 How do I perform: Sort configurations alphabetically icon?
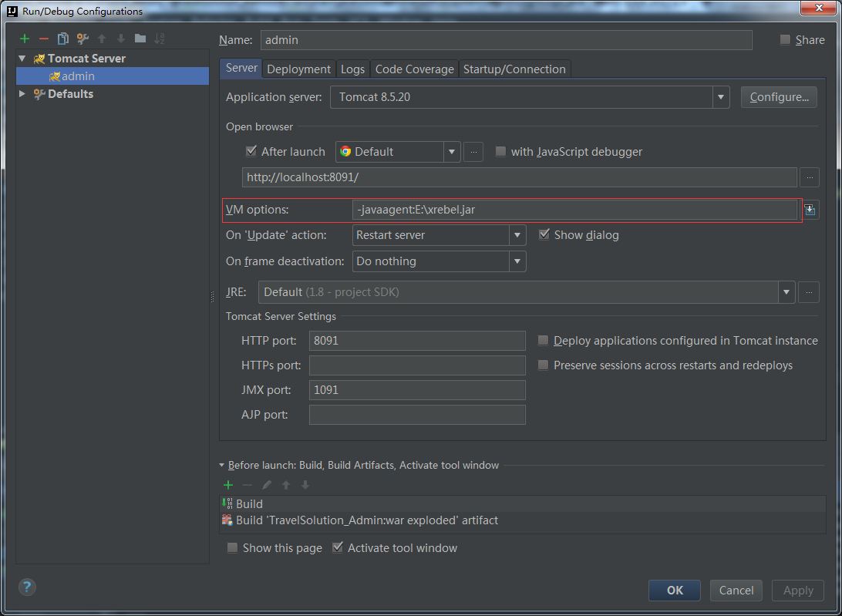pyautogui.click(x=160, y=39)
